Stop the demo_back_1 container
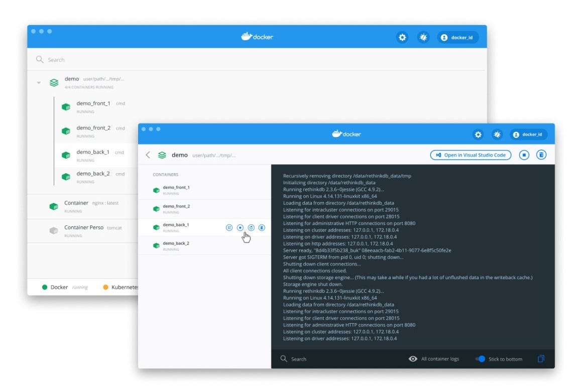The height and width of the screenshot is (392, 582). point(240,227)
